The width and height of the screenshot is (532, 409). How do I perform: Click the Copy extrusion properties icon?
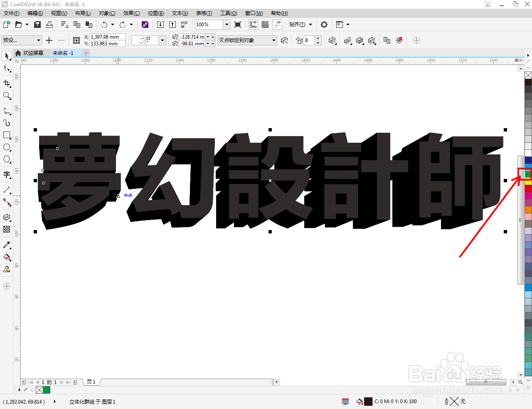coord(387,40)
